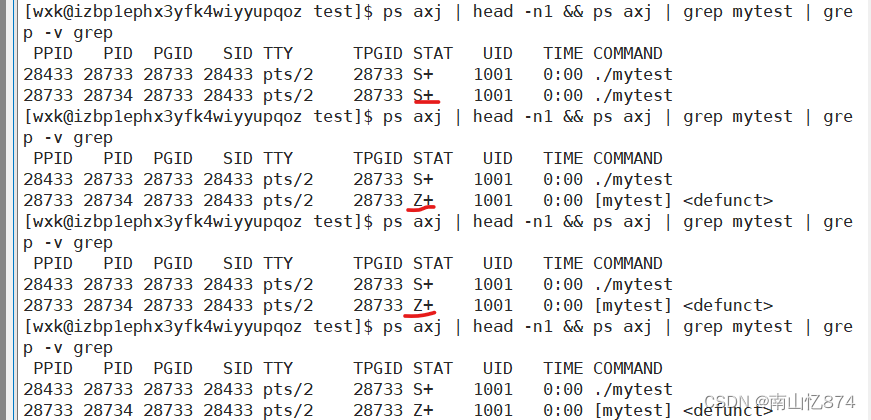Click the TIME header in the first ps output
The height and width of the screenshot is (420, 871).
coord(563,54)
